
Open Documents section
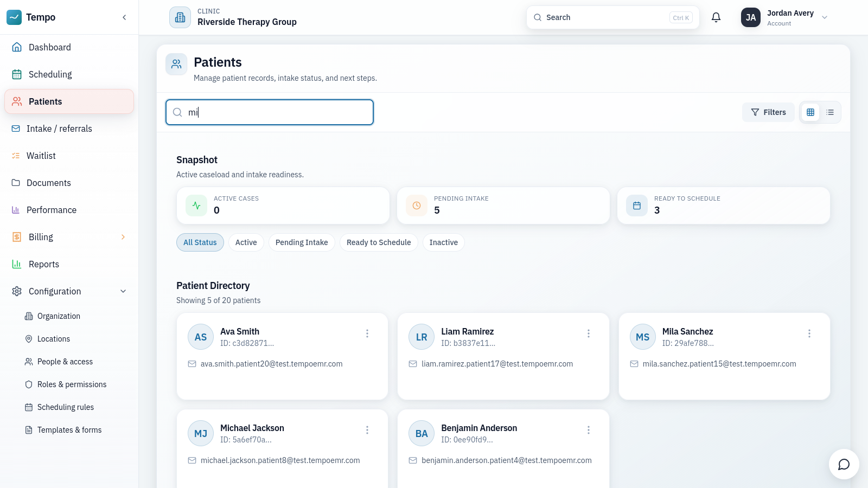[x=69, y=183]
